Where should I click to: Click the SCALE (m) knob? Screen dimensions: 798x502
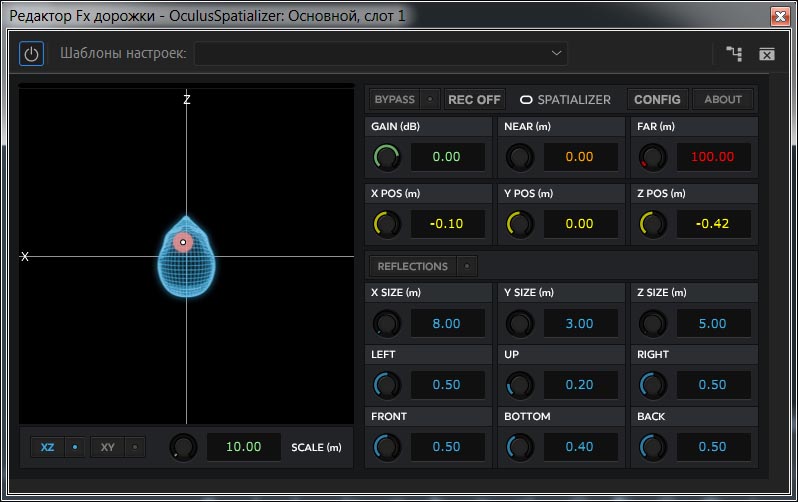click(x=183, y=448)
